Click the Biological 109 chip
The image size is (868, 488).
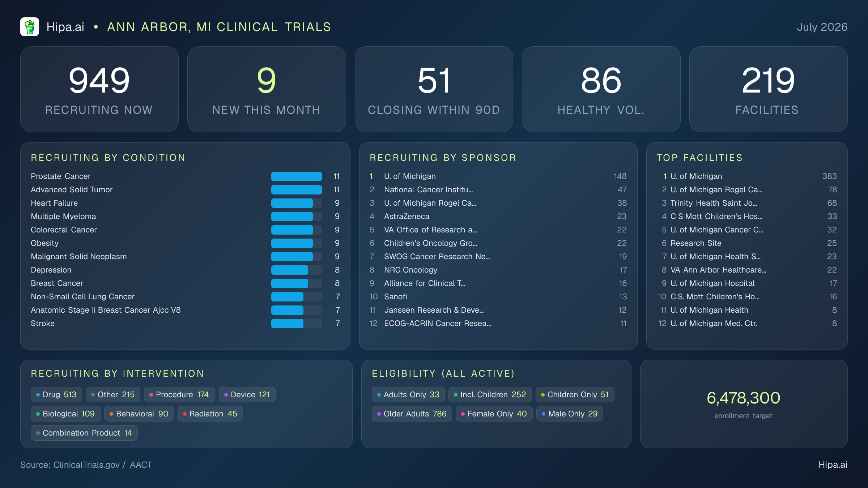point(65,414)
